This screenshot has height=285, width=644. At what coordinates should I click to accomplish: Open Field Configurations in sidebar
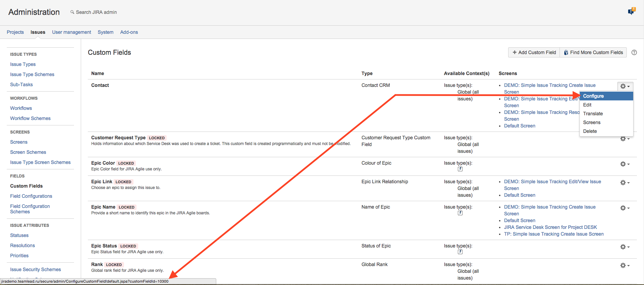[x=31, y=196]
